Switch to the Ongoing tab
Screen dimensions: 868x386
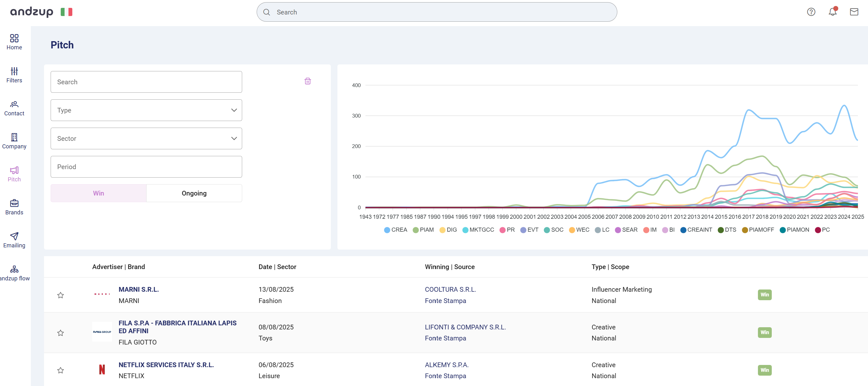(x=194, y=193)
